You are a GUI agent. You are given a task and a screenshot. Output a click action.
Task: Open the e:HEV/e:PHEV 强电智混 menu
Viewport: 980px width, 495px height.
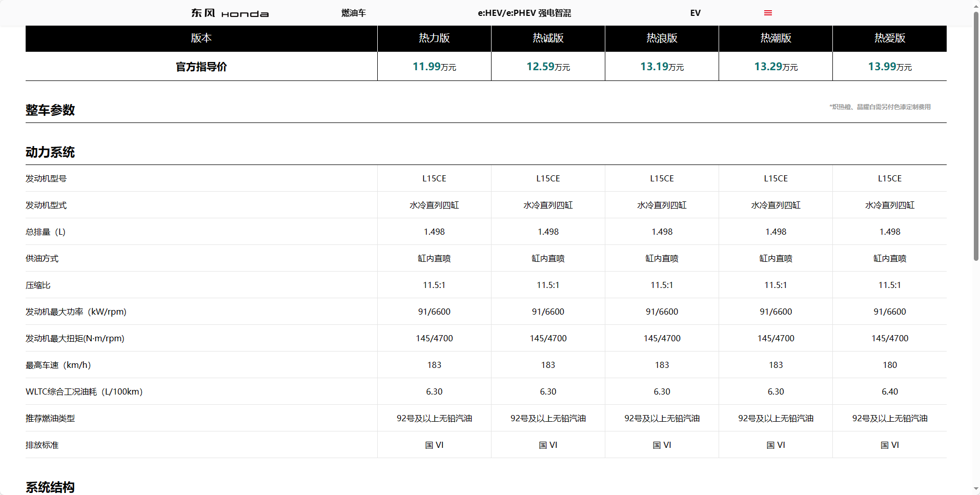tap(524, 13)
